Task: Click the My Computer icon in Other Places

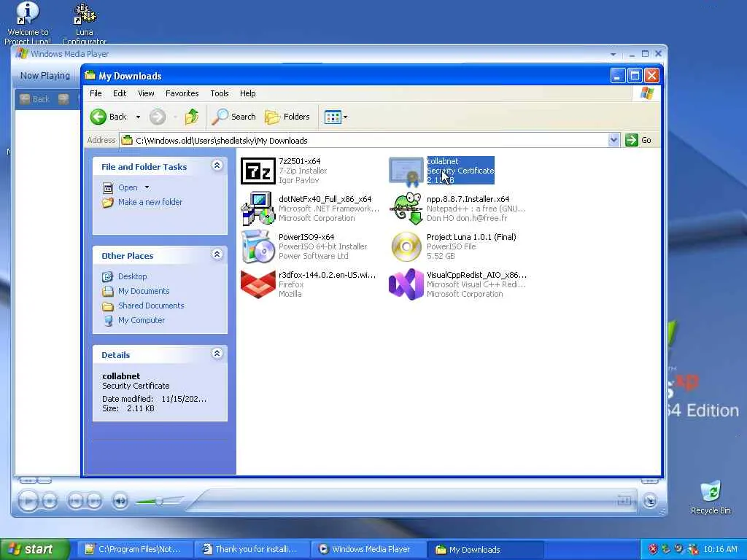Action: click(x=108, y=321)
